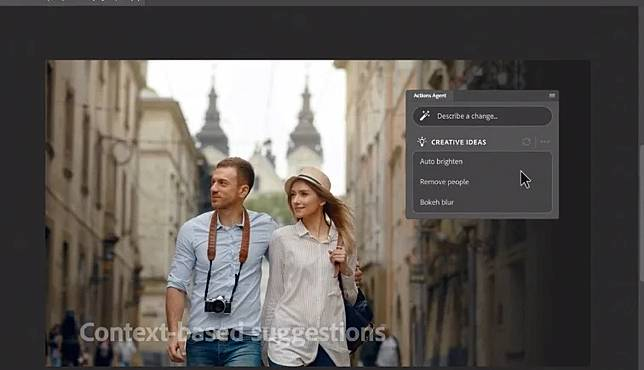
Task: Apply the "Remove people" suggestion
Action: click(482, 182)
